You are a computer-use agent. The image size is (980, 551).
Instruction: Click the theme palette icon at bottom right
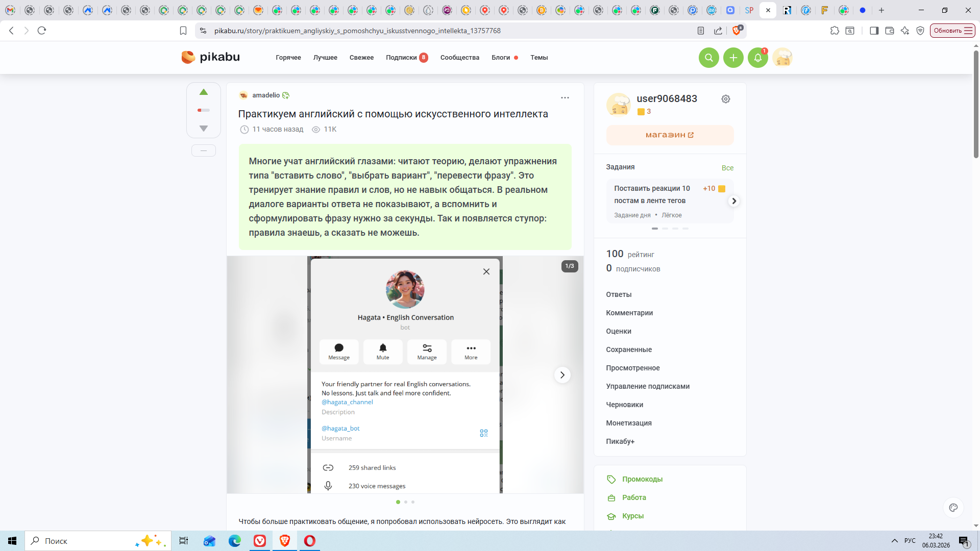pos(953,507)
